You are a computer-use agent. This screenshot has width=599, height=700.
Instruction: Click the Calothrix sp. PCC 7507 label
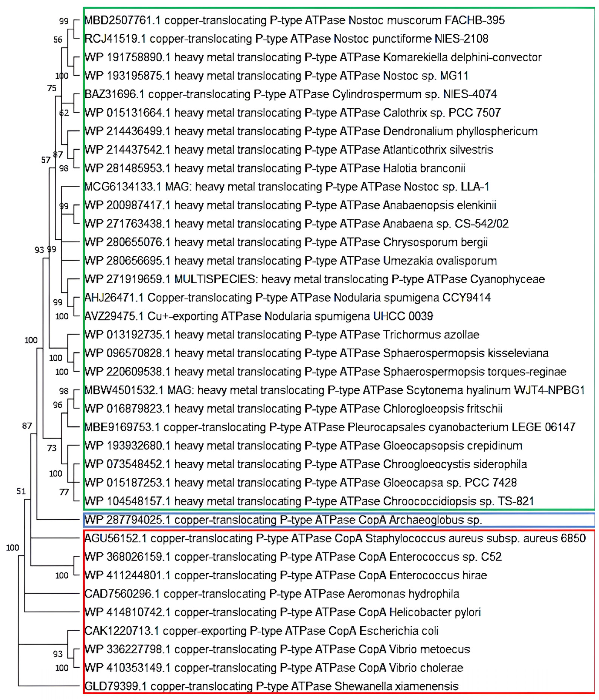coord(292,113)
